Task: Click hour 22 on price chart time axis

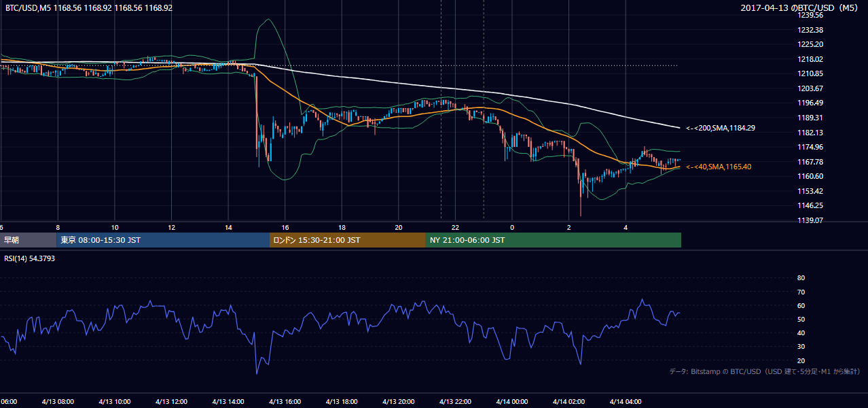Action: [456, 227]
